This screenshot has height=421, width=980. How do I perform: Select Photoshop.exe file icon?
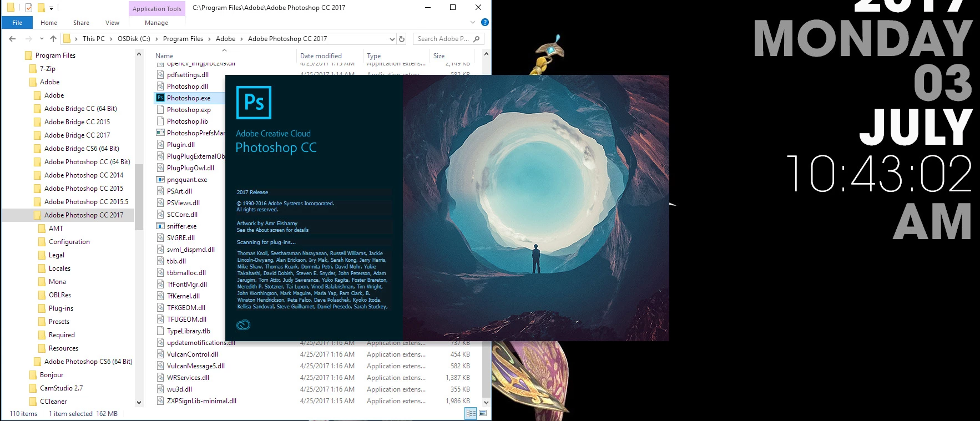coord(160,98)
